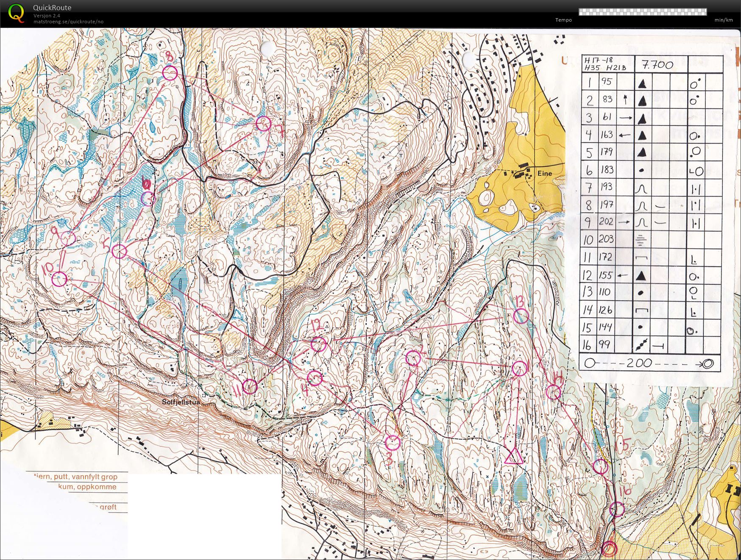The width and height of the screenshot is (741, 560).
Task: Select control circle 5 on the map
Action: click(x=120, y=251)
